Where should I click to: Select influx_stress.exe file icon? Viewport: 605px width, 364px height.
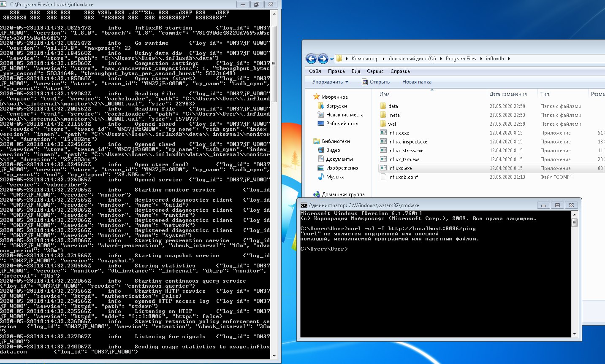[383, 150]
